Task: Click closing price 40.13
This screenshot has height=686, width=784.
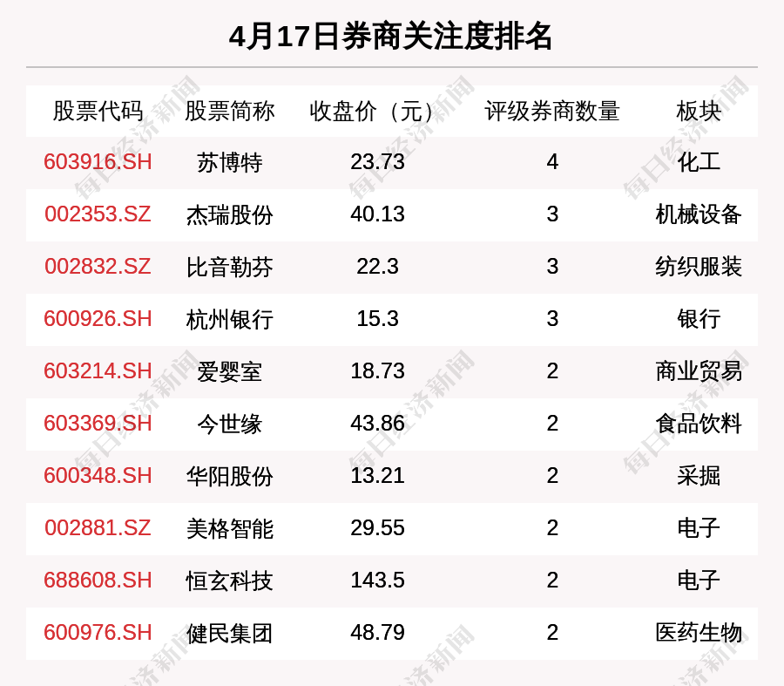Action: (377, 214)
